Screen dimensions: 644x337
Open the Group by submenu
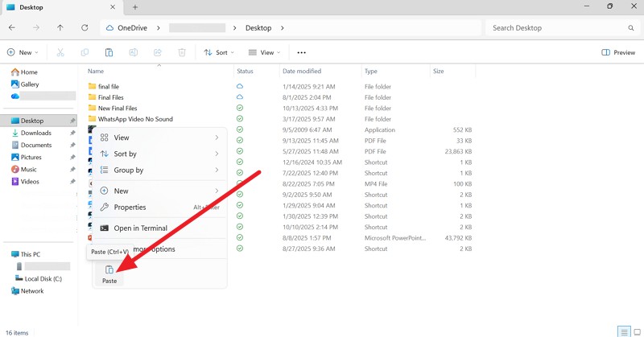click(x=129, y=170)
